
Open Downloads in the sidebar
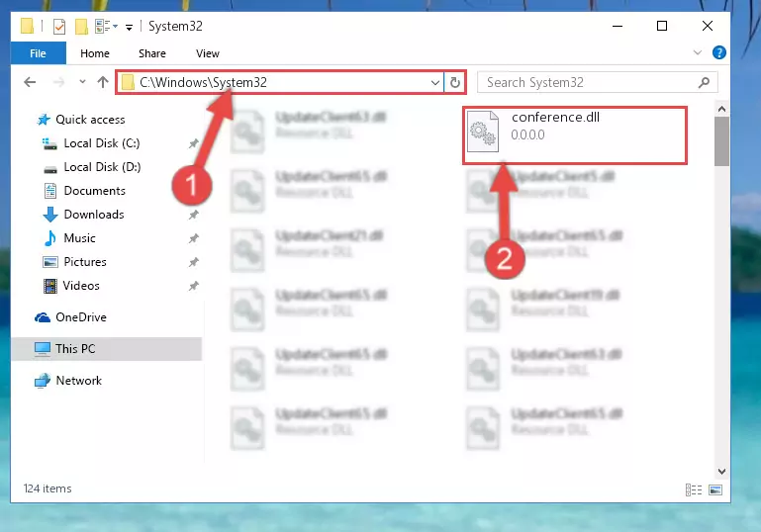pyautogui.click(x=94, y=215)
